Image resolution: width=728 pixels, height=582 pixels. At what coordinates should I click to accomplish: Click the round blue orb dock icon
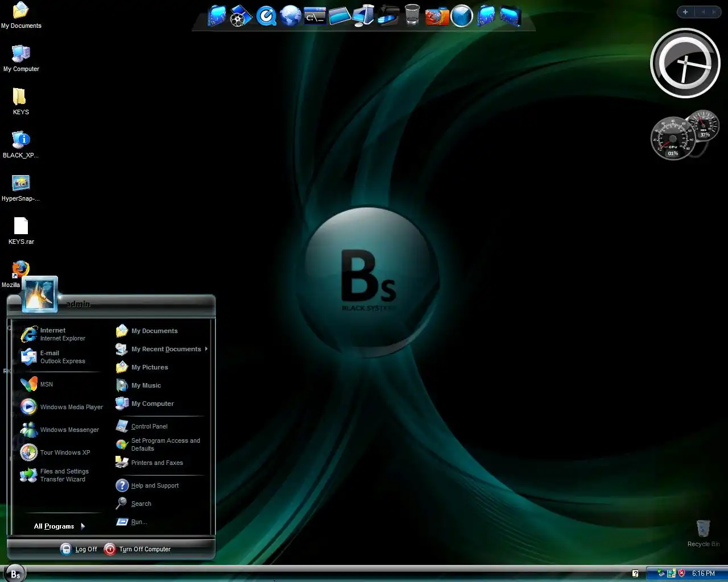[x=461, y=16]
